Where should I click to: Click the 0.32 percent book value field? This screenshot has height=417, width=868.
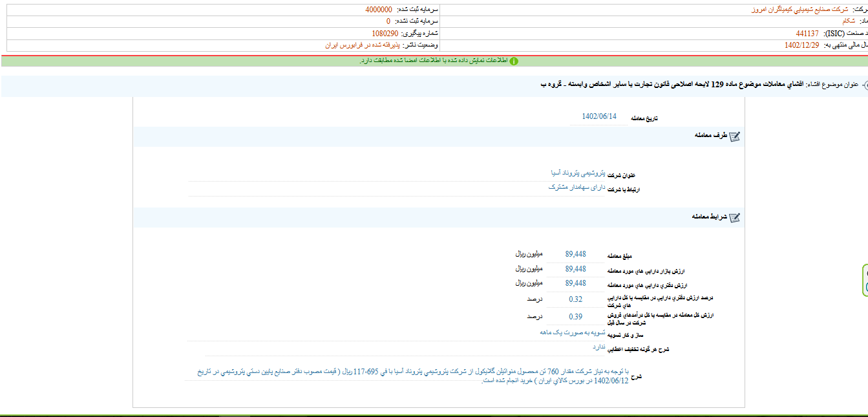pos(575,299)
